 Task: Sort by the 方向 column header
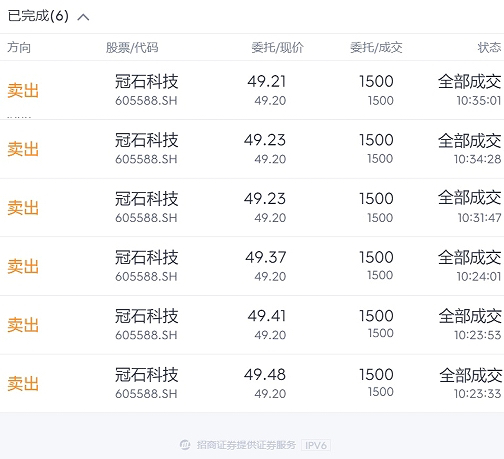19,47
